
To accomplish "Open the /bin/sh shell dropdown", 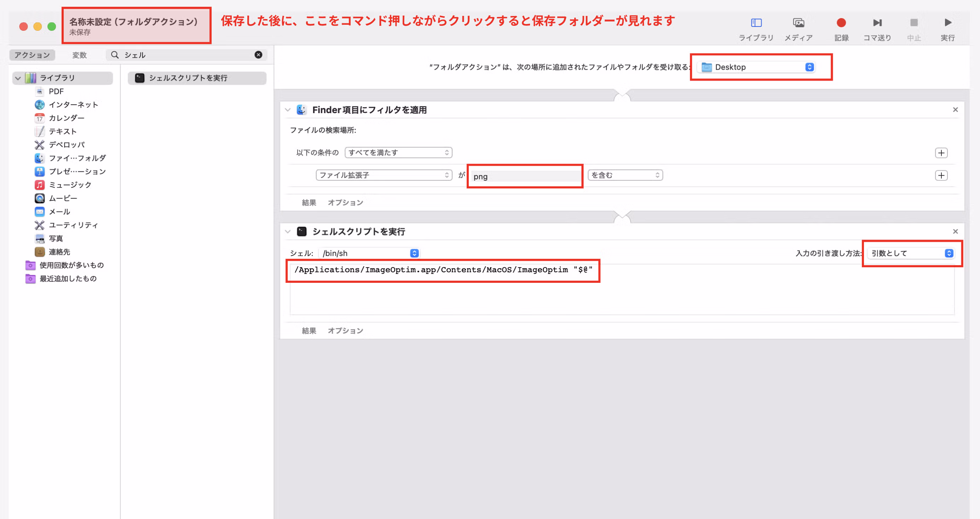I will [x=369, y=253].
